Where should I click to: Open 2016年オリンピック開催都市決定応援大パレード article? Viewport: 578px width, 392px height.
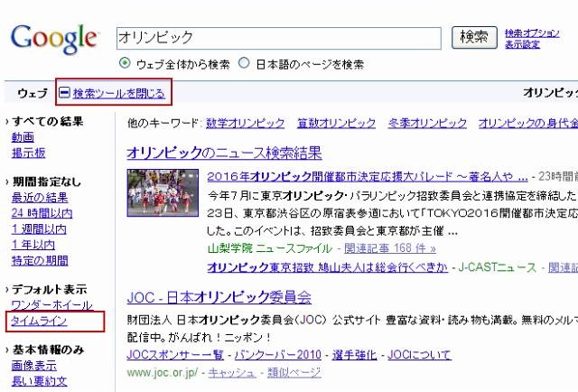click(368, 176)
